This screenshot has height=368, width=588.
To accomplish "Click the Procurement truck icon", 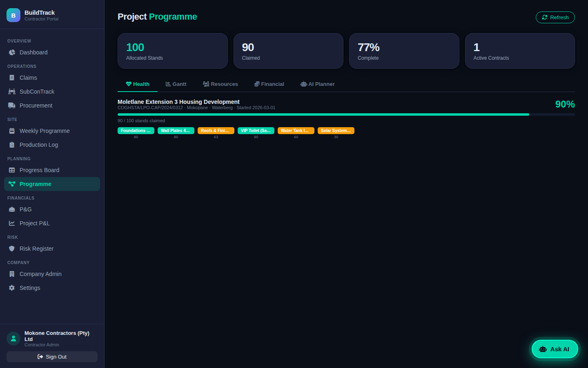I will click(12, 105).
